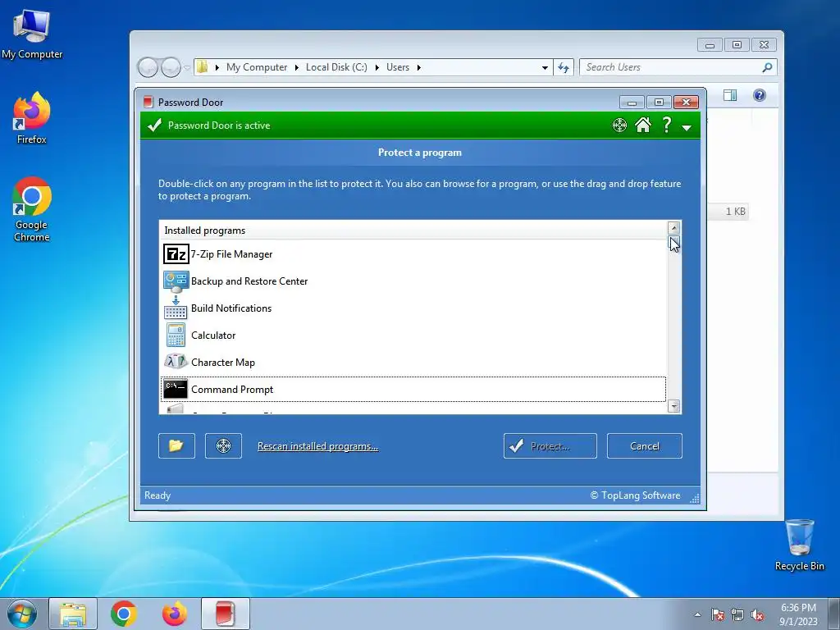840x630 pixels.
Task: Expand the Explorer address bar history dropdown
Action: 545,67
